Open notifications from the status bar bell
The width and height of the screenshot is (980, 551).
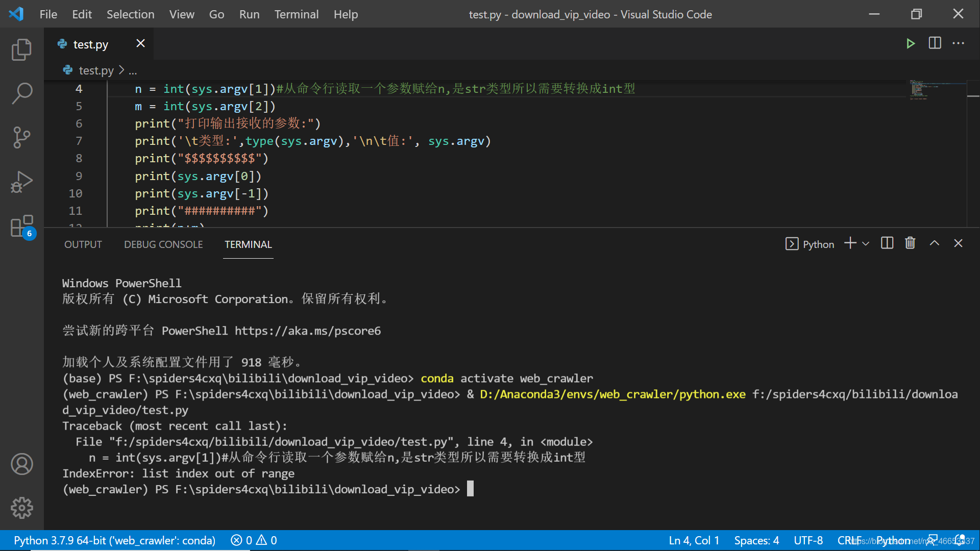coord(961,540)
